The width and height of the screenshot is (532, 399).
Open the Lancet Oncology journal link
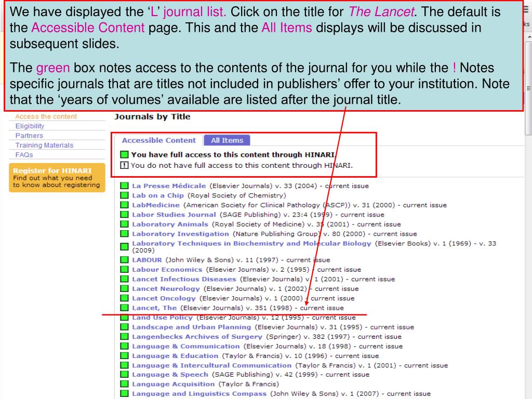pyautogui.click(x=164, y=298)
